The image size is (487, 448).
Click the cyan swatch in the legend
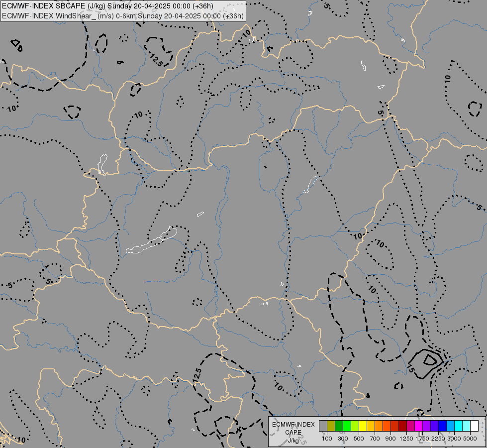click(x=458, y=426)
